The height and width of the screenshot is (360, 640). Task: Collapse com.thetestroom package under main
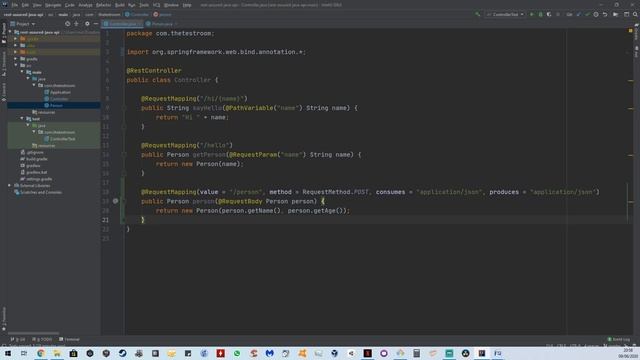point(34,85)
